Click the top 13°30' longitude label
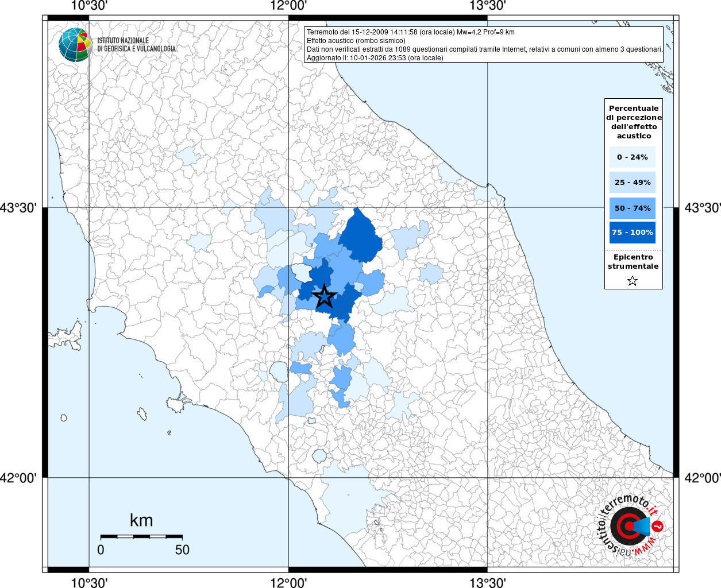721x588 pixels. click(488, 6)
